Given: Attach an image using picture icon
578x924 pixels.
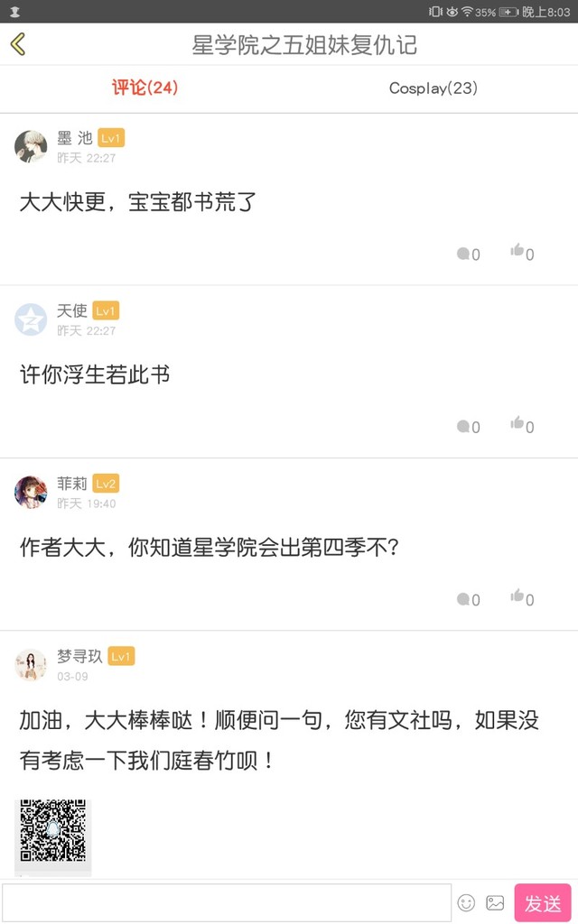Looking at the screenshot, I should 495,902.
